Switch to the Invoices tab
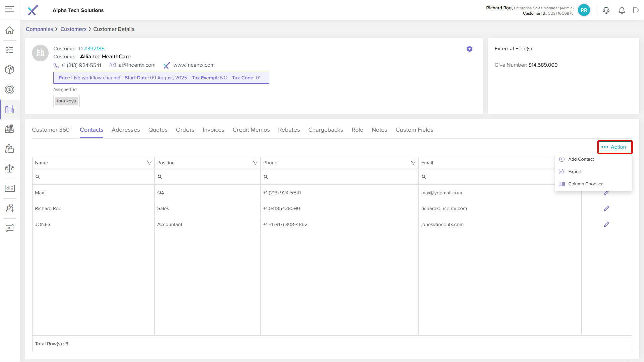Viewport: 644px width, 362px height. tap(213, 130)
